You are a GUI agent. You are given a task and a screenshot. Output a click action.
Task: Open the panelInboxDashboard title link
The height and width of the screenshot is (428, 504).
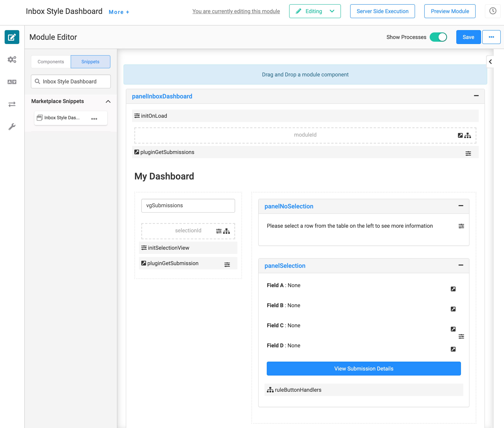pyautogui.click(x=162, y=96)
